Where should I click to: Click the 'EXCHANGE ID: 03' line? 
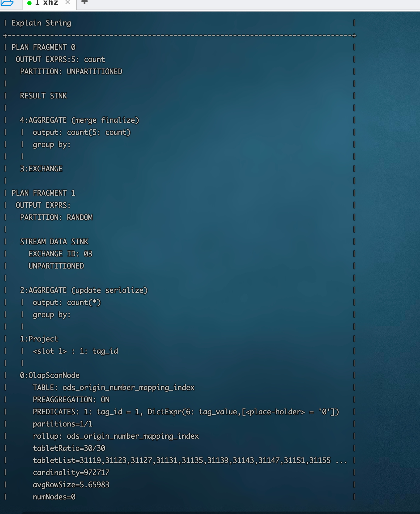(x=60, y=254)
